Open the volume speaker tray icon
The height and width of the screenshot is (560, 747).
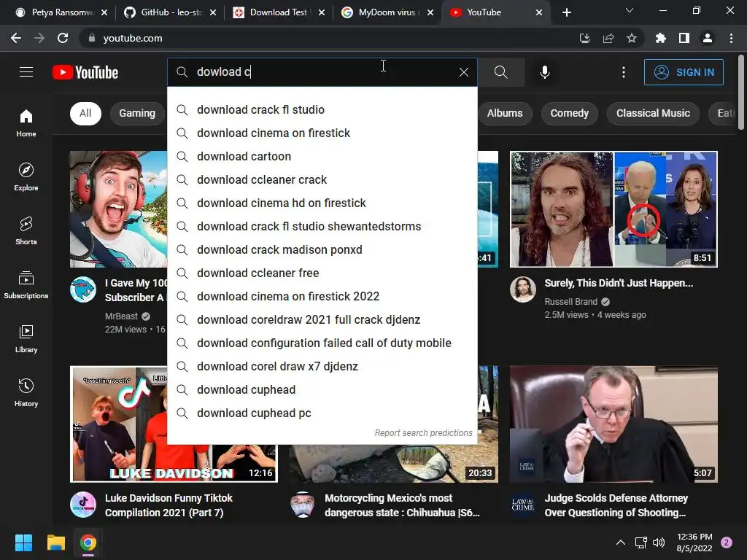[659, 542]
